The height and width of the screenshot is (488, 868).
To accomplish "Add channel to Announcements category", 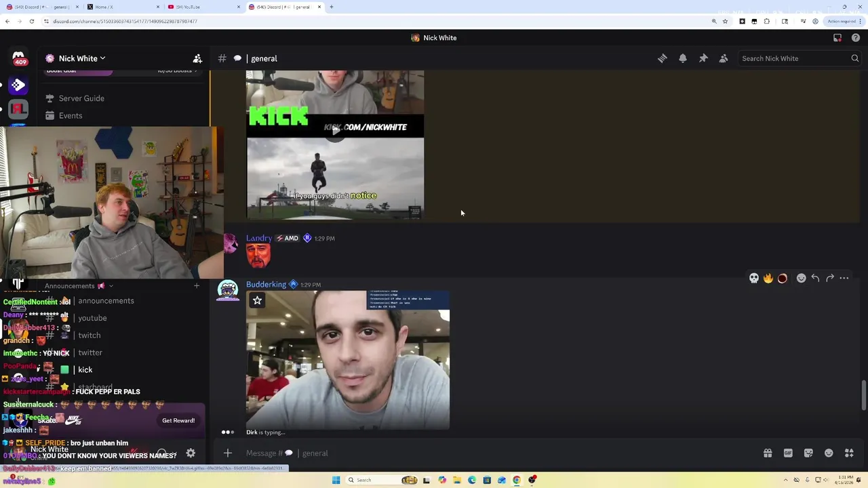I will [197, 286].
